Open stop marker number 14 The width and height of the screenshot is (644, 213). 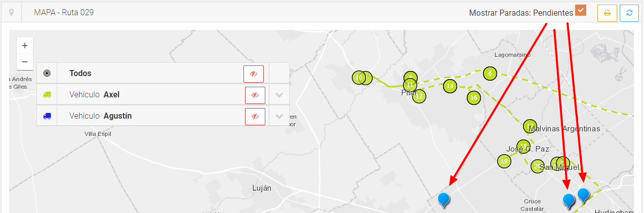tap(449, 86)
